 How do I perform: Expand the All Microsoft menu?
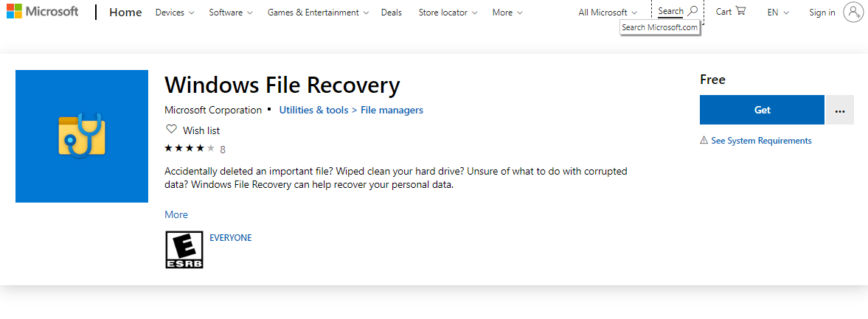608,13
